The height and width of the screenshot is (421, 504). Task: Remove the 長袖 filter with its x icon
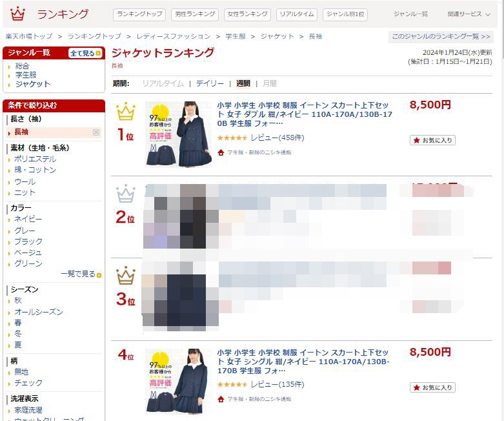[96, 132]
